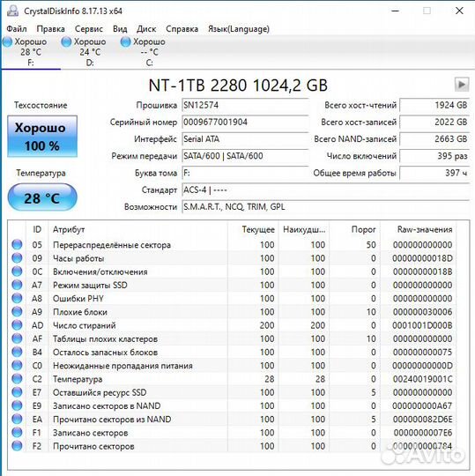Screen dimensions: 475x476
Task: Select the Число стираний attribute name
Action: point(84,325)
